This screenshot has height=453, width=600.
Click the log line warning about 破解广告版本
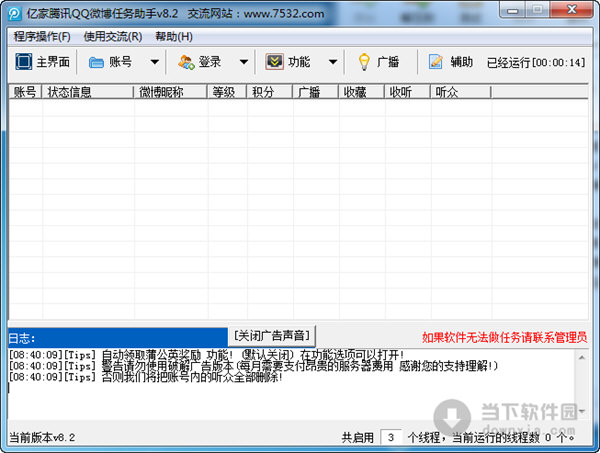pyautogui.click(x=253, y=366)
